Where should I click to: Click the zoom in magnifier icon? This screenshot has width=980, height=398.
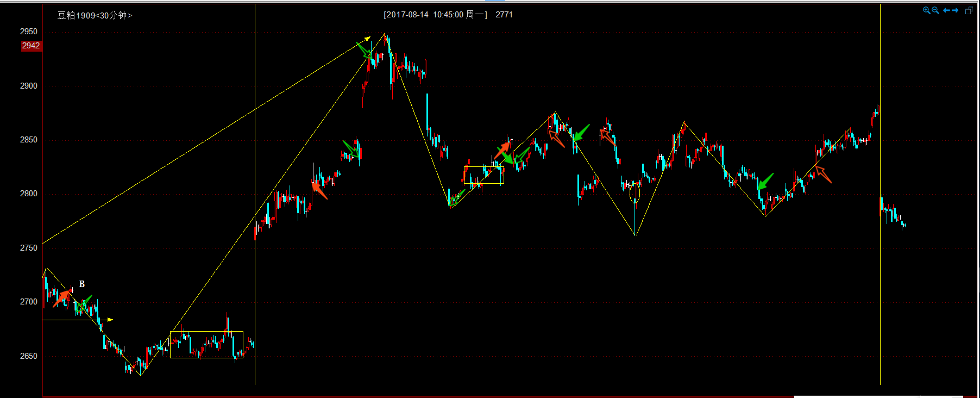click(926, 10)
